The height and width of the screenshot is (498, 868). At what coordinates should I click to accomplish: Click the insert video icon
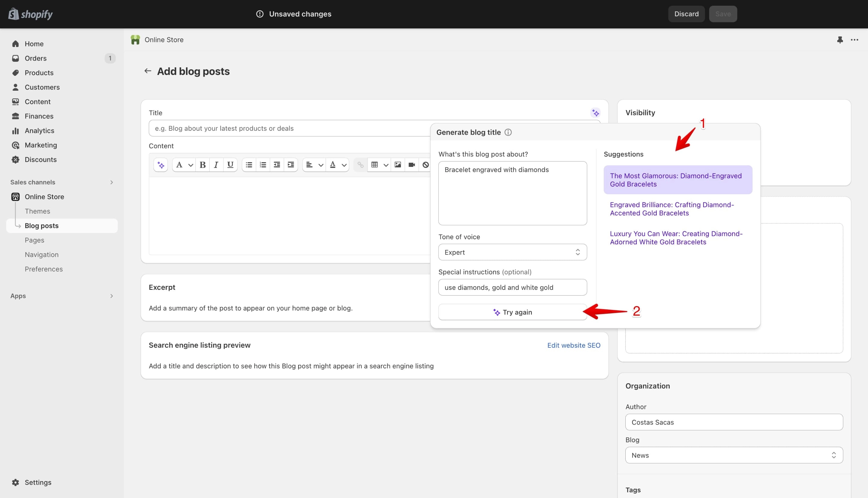[412, 165]
